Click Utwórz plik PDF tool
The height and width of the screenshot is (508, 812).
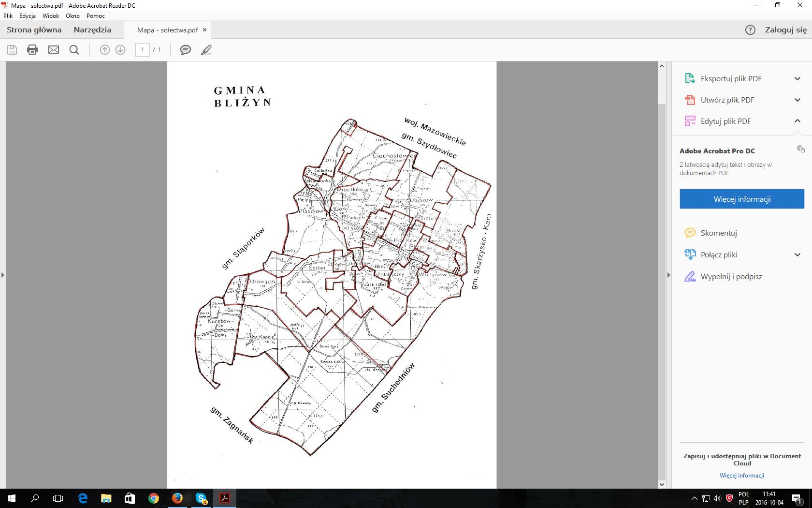point(727,100)
